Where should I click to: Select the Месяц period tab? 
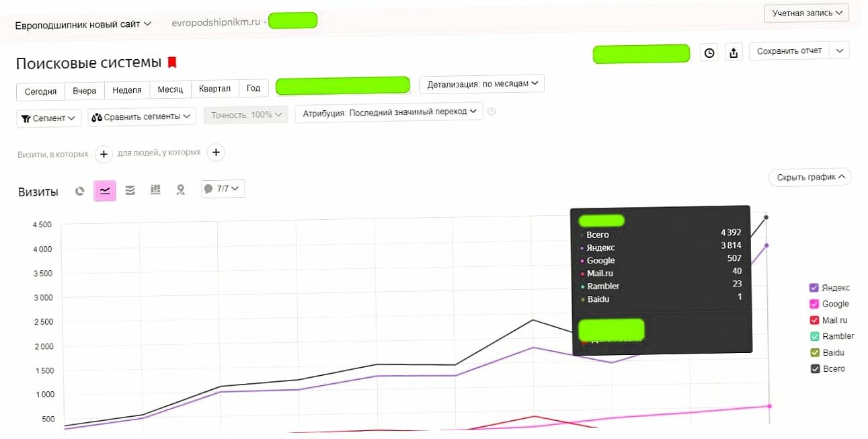(170, 89)
